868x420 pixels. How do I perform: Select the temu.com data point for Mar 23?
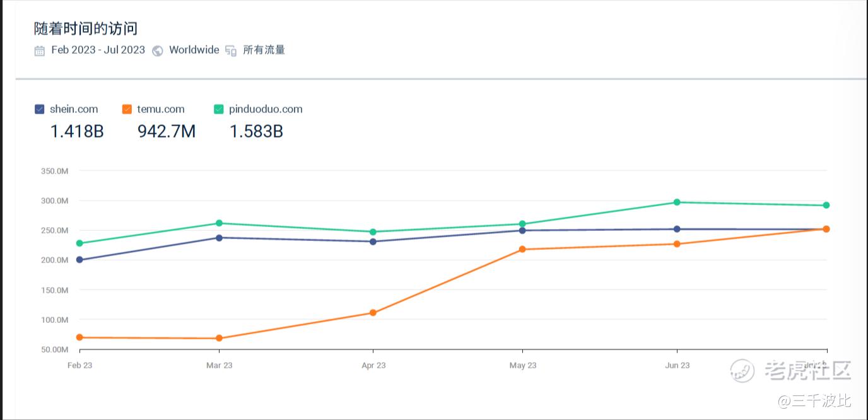pos(219,339)
